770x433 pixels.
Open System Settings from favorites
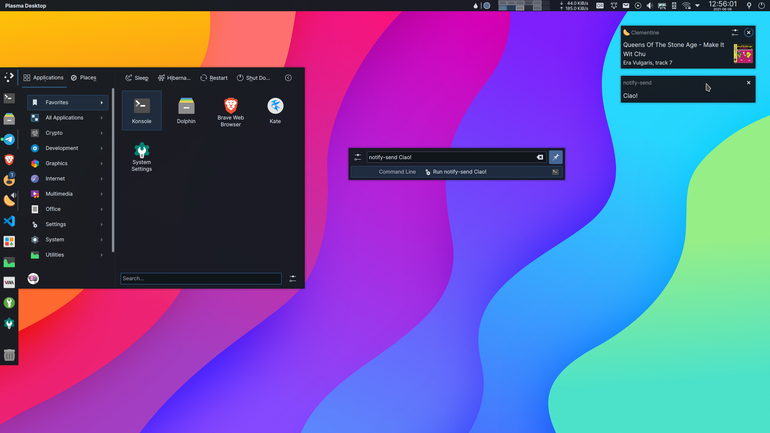click(141, 157)
